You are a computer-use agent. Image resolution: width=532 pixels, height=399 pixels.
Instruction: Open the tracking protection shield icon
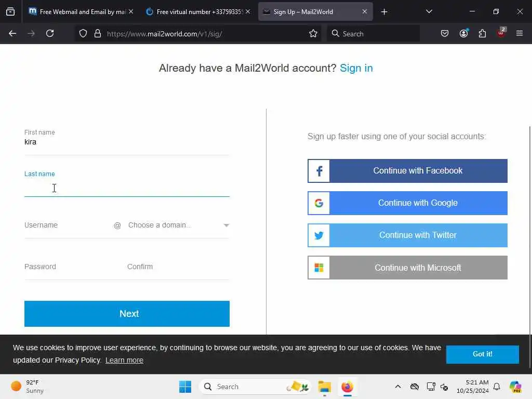click(x=83, y=33)
